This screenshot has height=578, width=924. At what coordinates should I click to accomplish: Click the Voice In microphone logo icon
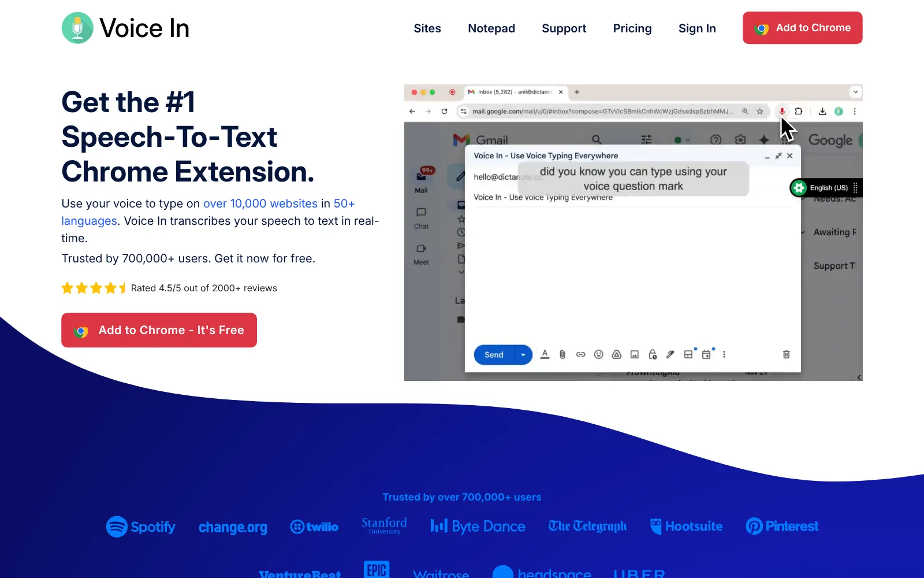point(77,28)
